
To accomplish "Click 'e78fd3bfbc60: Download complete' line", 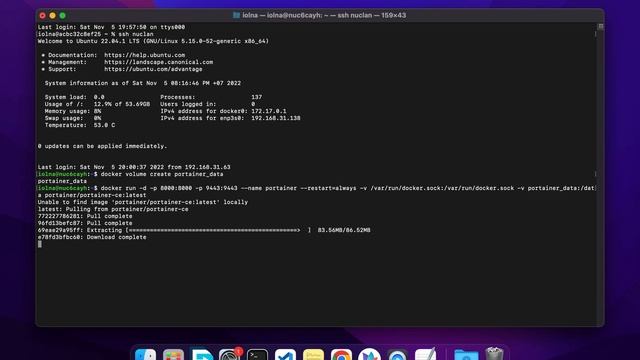I will click(x=92, y=237).
